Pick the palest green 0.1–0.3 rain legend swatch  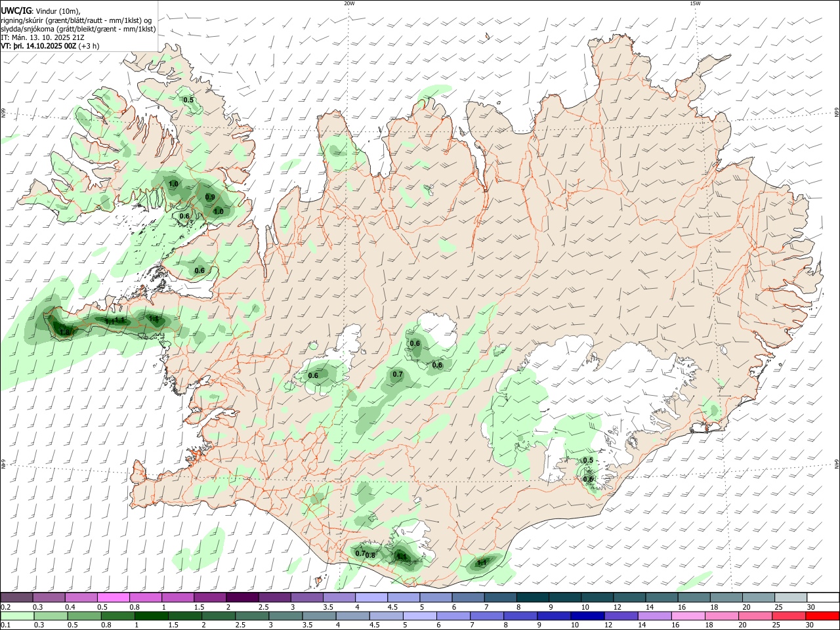(17, 616)
